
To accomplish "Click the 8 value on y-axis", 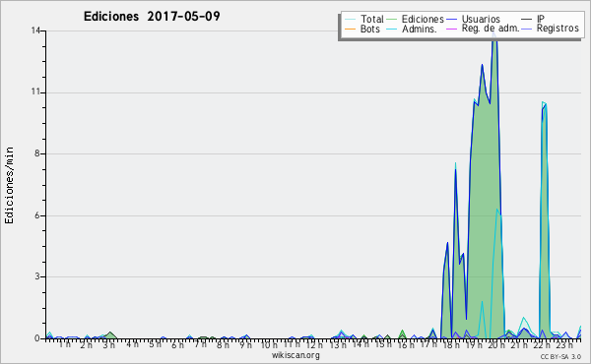I will coord(37,153).
